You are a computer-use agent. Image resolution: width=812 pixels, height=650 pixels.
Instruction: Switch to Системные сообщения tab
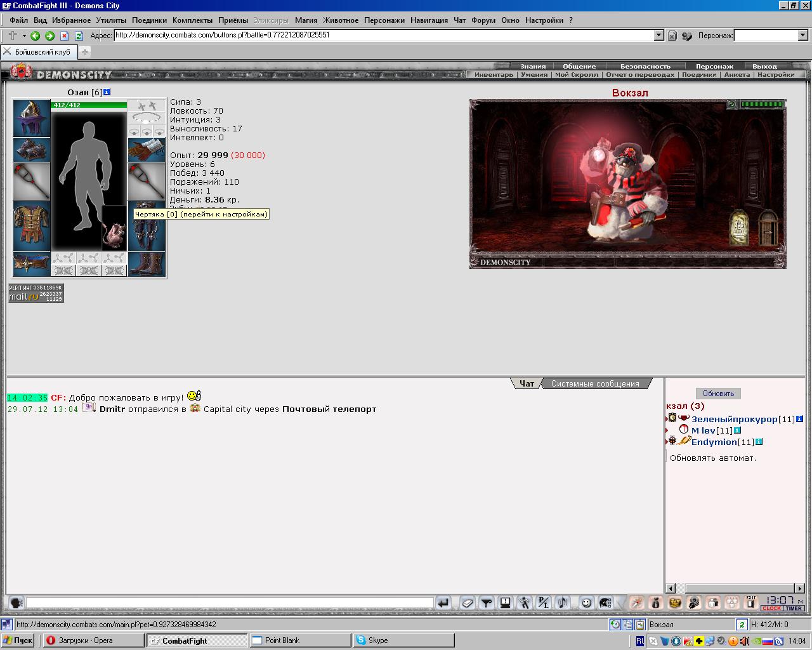[x=595, y=383]
